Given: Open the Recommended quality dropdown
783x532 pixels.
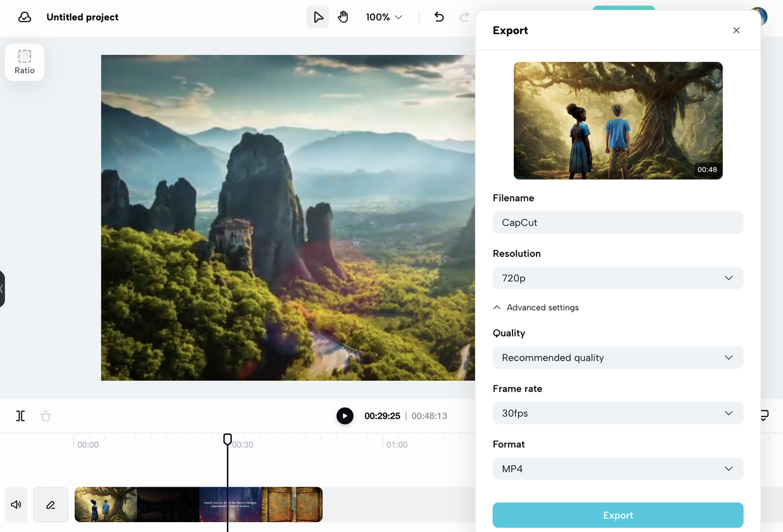Looking at the screenshot, I should 618,358.
